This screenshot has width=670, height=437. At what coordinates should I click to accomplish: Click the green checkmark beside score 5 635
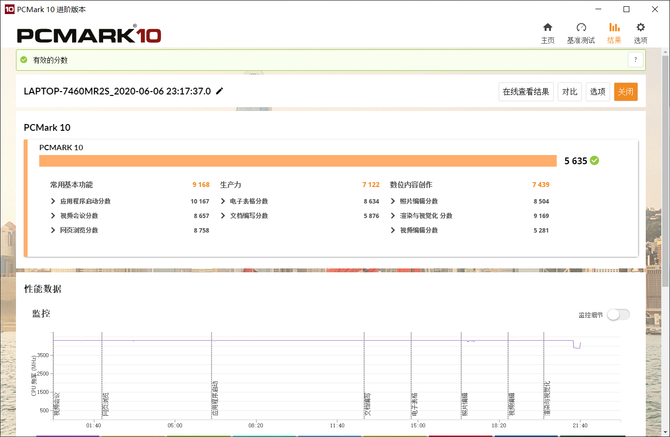pos(595,160)
